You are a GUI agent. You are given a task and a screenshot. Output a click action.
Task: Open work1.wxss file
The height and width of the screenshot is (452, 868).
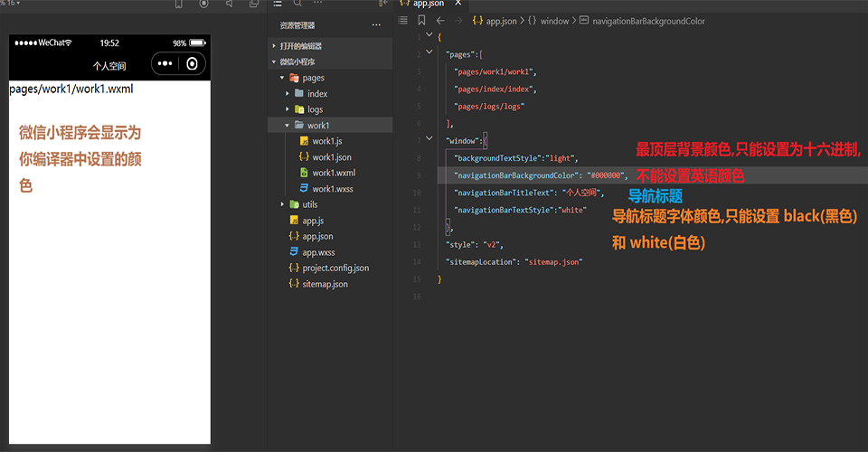(x=326, y=189)
